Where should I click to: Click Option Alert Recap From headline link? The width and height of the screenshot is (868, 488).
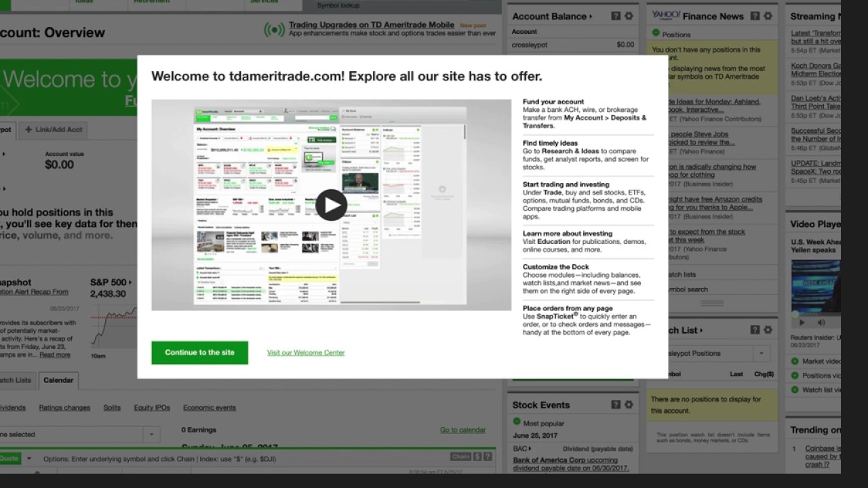(34, 292)
